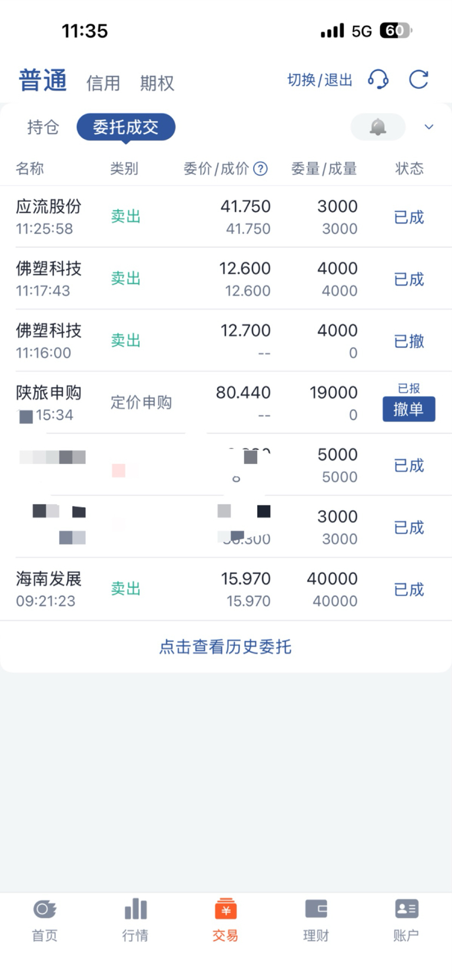
Task: Open the 账户 account icon
Action: (x=406, y=909)
